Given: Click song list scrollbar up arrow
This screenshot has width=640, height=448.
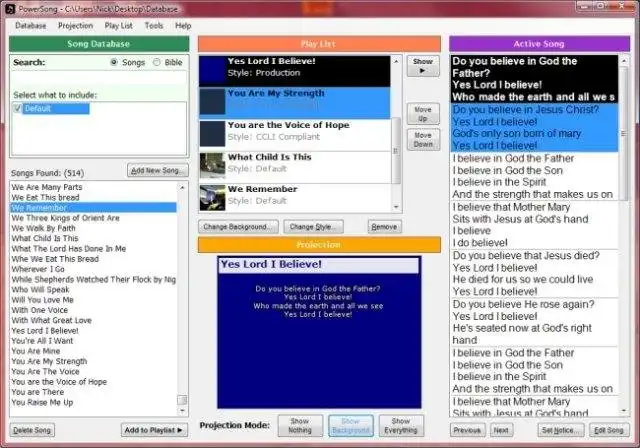Looking at the screenshot, I should click(182, 187).
